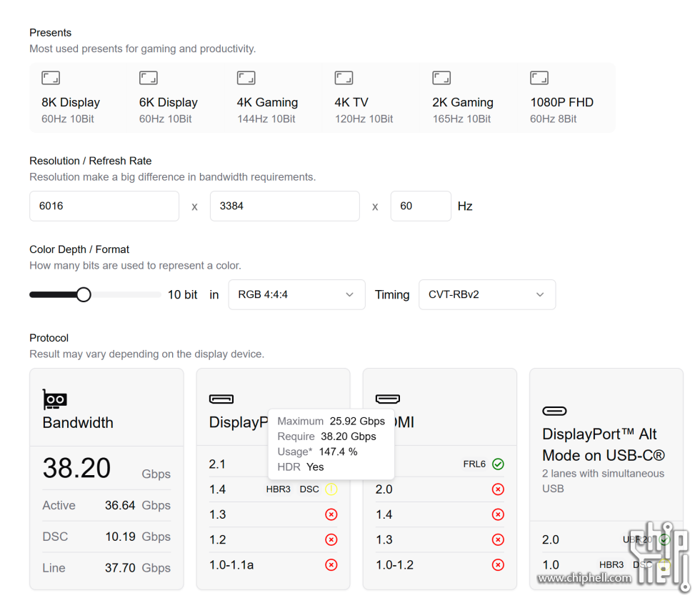
Task: Click the width field showing 6016
Action: pyautogui.click(x=104, y=206)
